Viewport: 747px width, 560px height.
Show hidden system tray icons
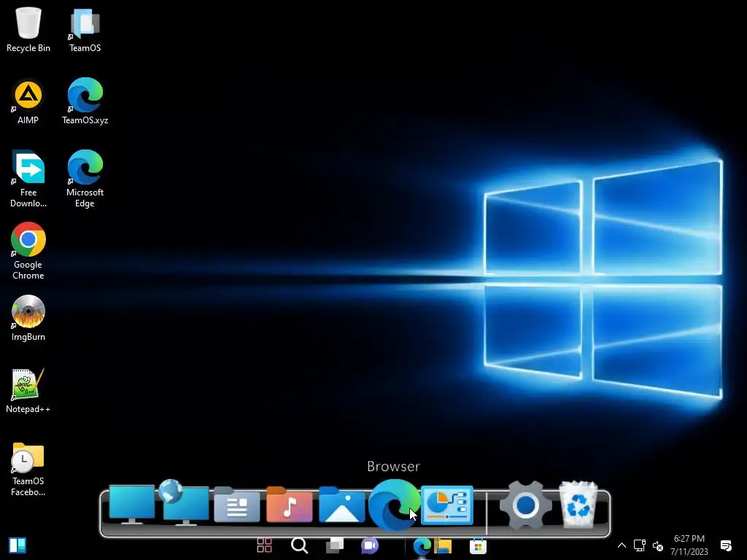click(x=622, y=545)
